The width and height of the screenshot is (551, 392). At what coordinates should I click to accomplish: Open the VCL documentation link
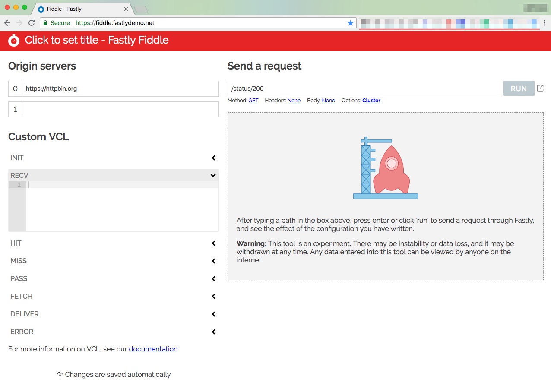(x=153, y=349)
